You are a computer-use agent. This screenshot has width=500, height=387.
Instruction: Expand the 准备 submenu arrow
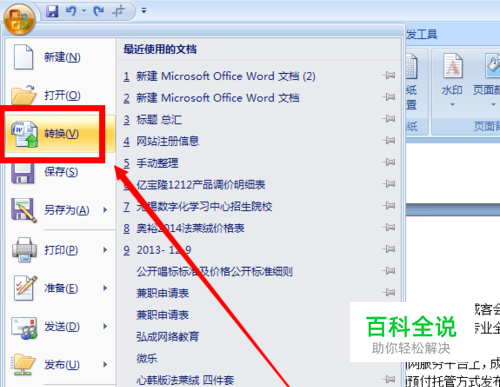pos(105,288)
